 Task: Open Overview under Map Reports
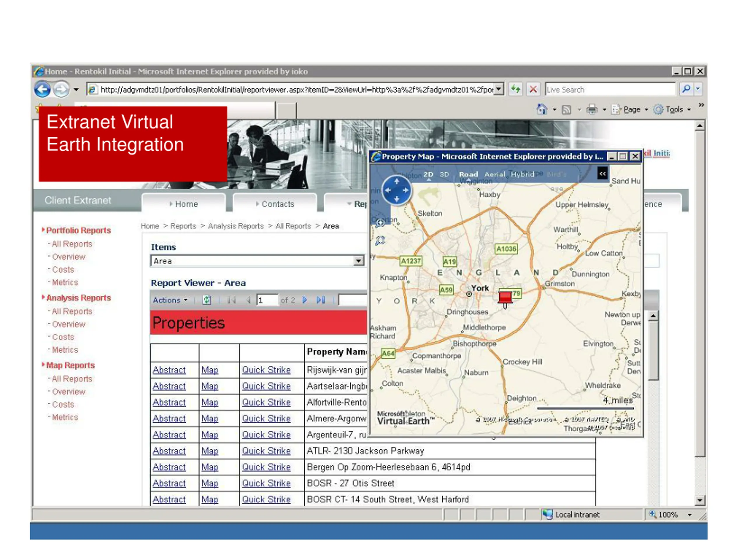coord(69,391)
